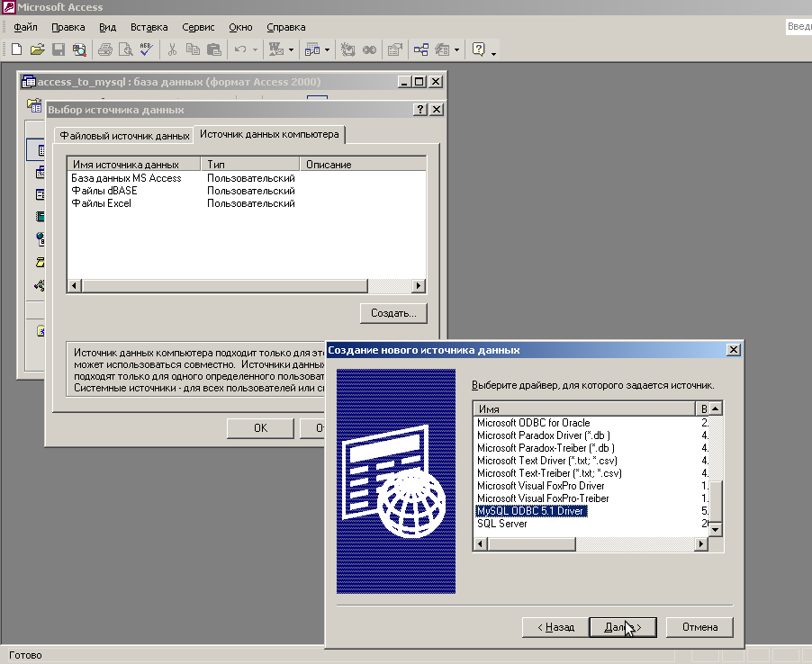Screen dimensions: 812x664
Task: Open the Вид menu
Action: pos(107,27)
